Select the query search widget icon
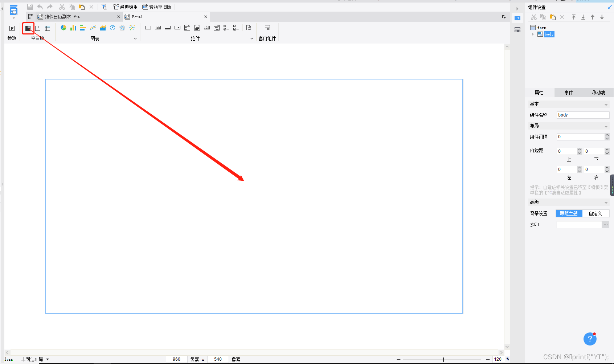Viewport: 614px width, 364px height. (249, 28)
